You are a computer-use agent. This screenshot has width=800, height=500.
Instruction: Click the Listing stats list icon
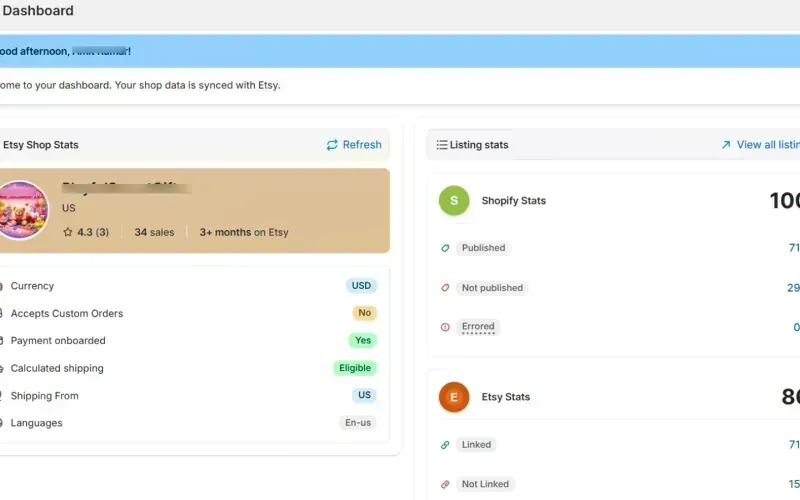click(442, 145)
